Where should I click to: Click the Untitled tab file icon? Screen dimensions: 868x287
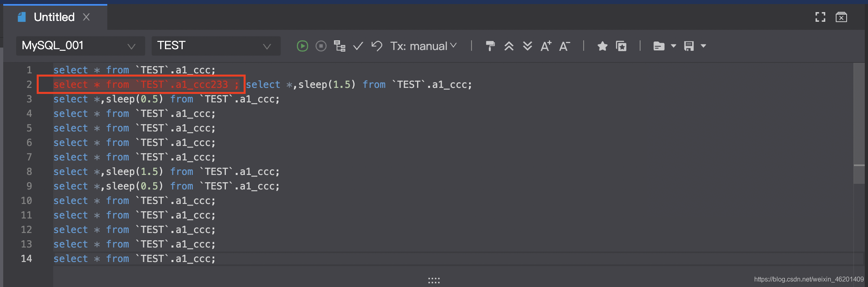[x=22, y=17]
